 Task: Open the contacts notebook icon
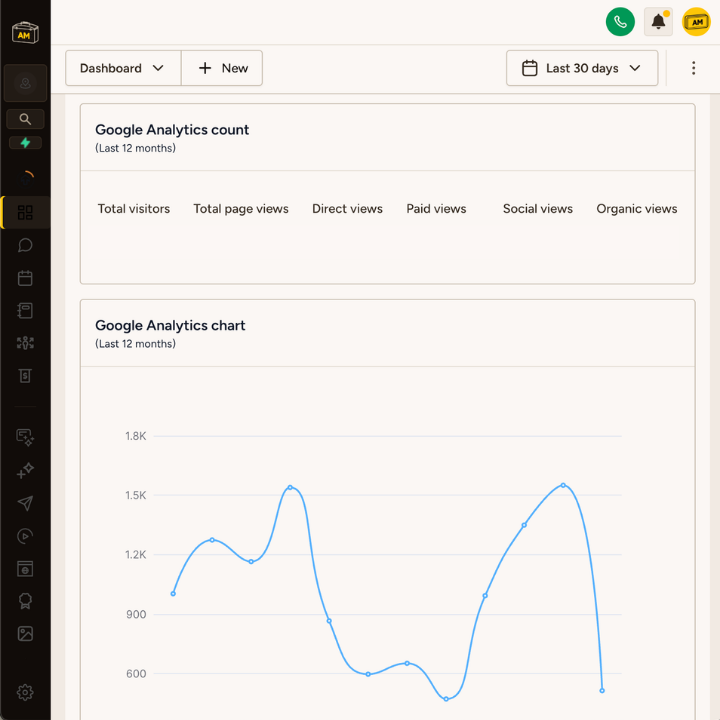pyautogui.click(x=25, y=311)
